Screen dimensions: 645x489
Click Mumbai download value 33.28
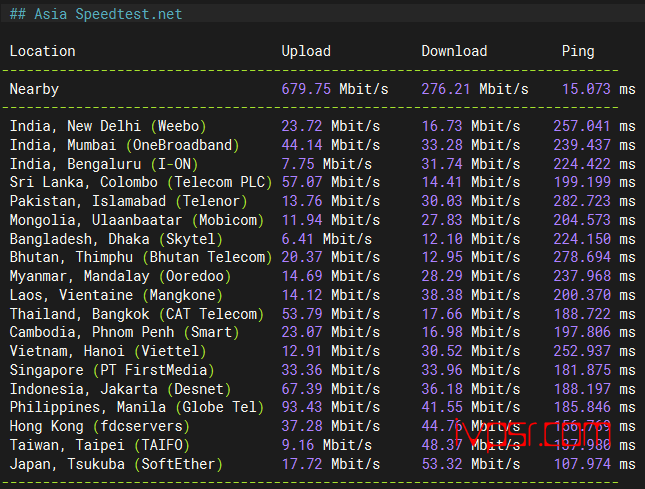tap(442, 145)
